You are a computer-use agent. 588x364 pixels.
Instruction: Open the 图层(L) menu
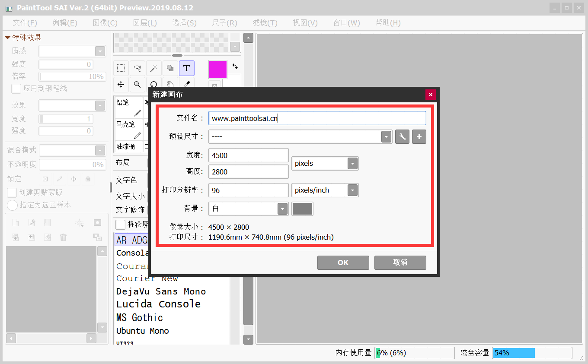[145, 23]
